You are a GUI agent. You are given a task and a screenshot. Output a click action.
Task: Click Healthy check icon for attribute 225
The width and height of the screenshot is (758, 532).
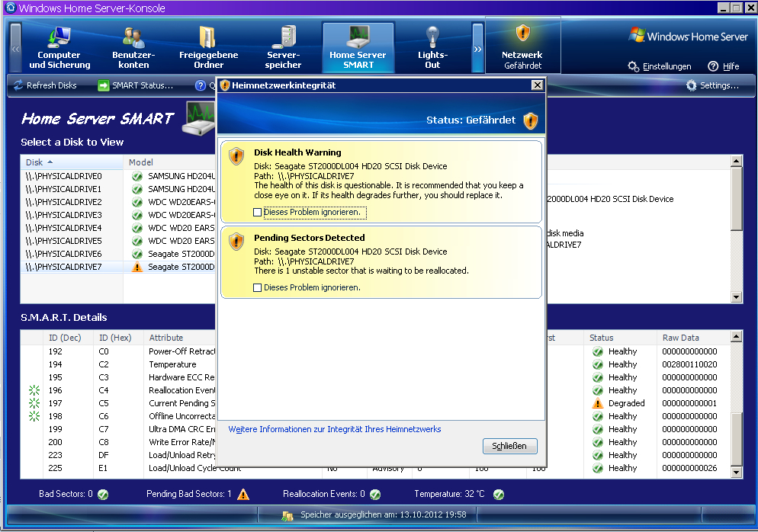pos(598,468)
